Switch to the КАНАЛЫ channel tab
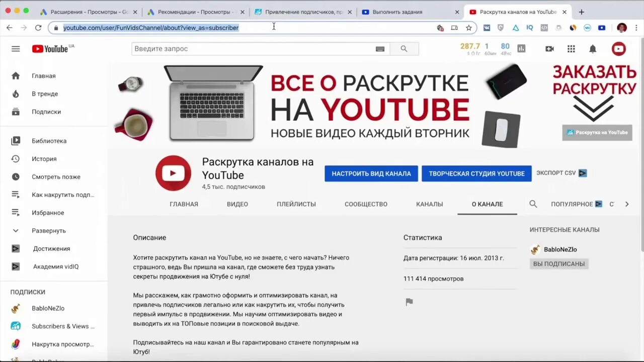This screenshot has height=362, width=644. 430,204
